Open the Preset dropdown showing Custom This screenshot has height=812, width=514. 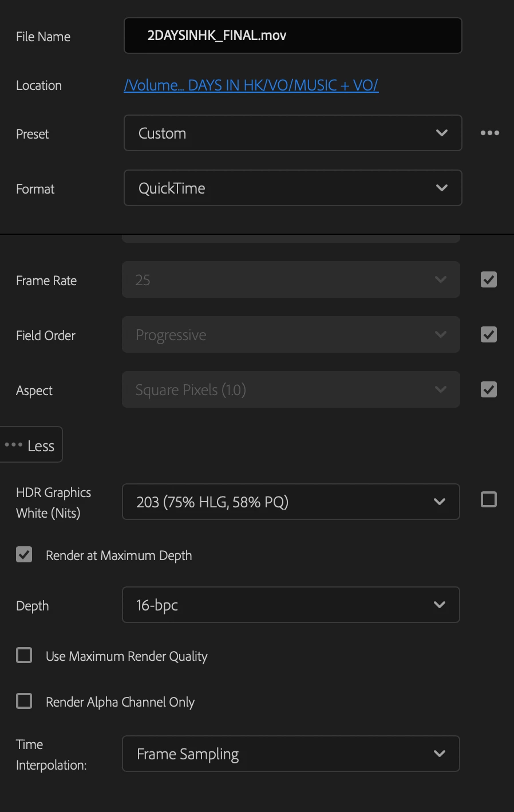292,133
